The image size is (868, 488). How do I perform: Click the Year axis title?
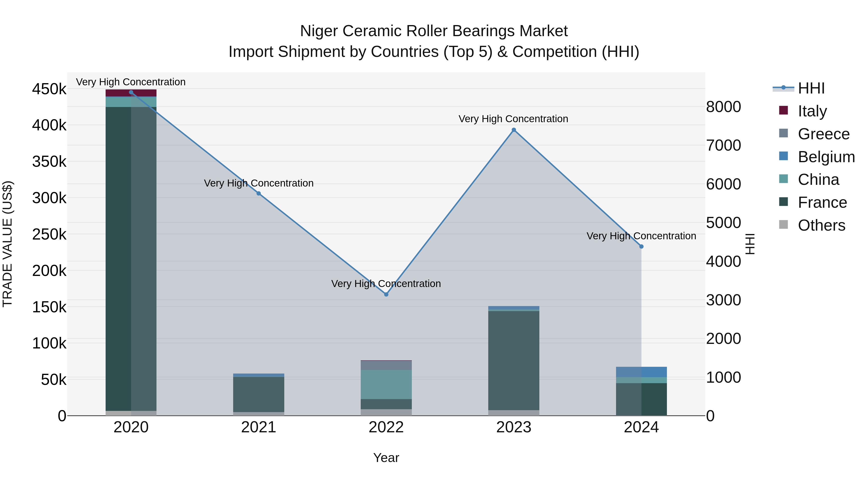(x=386, y=458)
